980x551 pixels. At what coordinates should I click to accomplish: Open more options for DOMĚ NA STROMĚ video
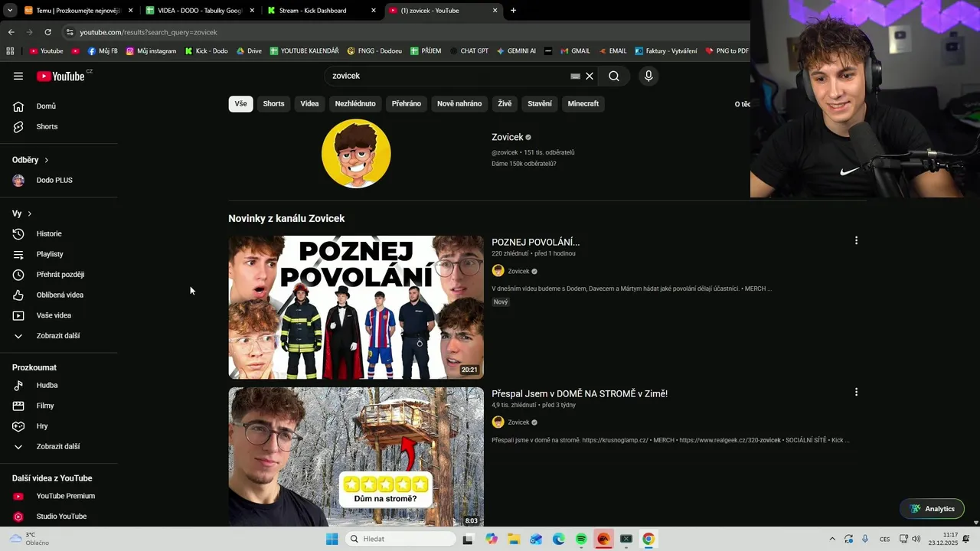coord(856,392)
